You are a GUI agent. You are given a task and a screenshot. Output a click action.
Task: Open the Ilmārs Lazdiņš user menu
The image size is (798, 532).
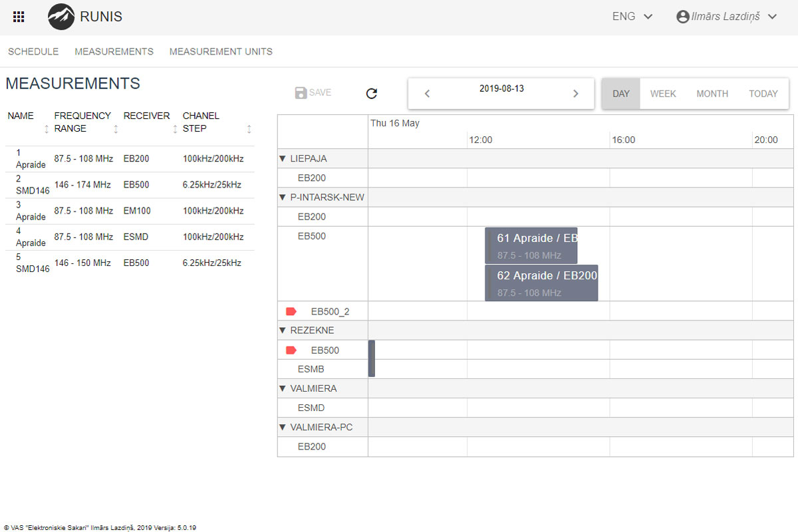point(726,17)
